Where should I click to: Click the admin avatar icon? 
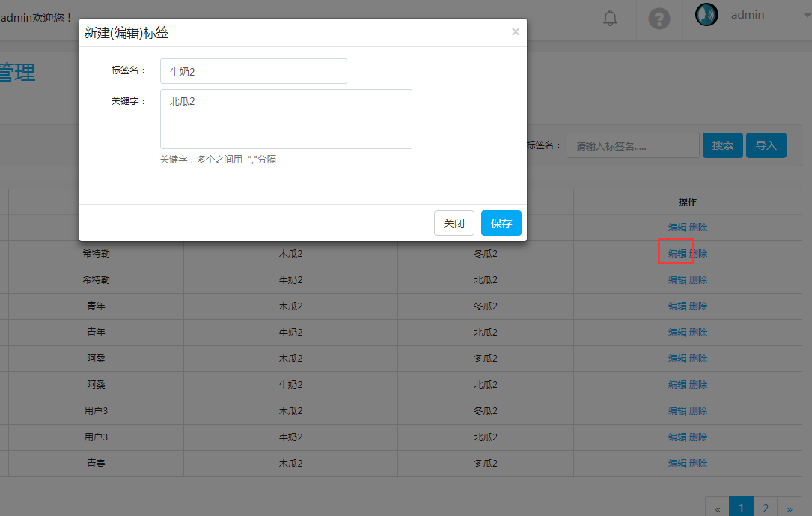point(706,15)
